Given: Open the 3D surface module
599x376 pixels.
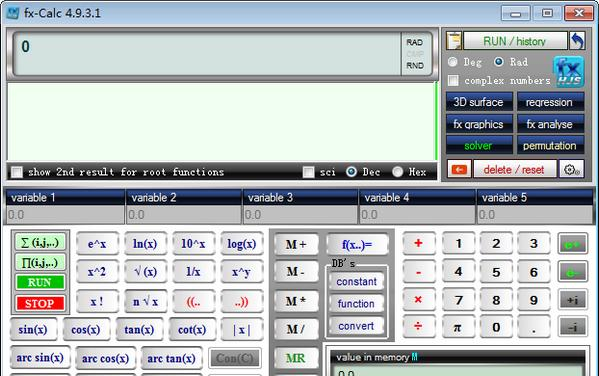Looking at the screenshot, I should [x=479, y=102].
